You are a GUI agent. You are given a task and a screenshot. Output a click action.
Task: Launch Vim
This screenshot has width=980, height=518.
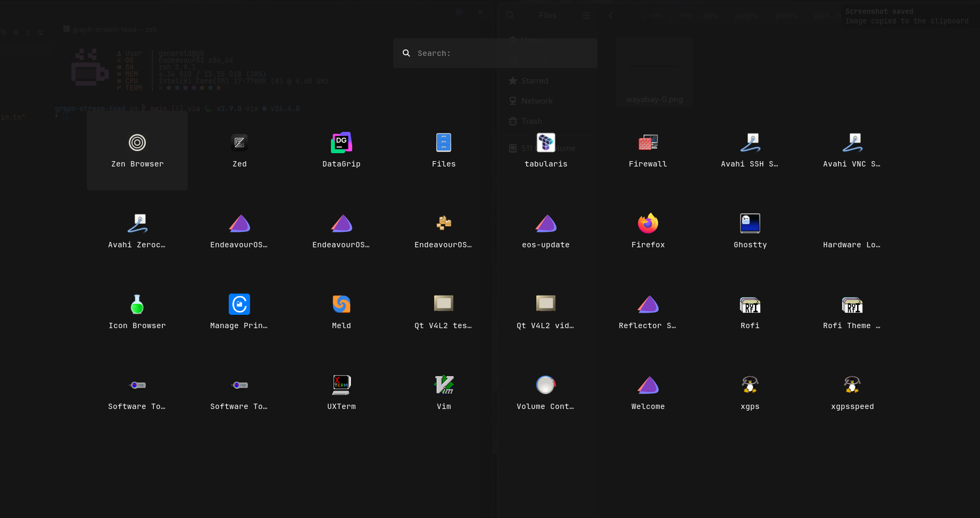[444, 394]
